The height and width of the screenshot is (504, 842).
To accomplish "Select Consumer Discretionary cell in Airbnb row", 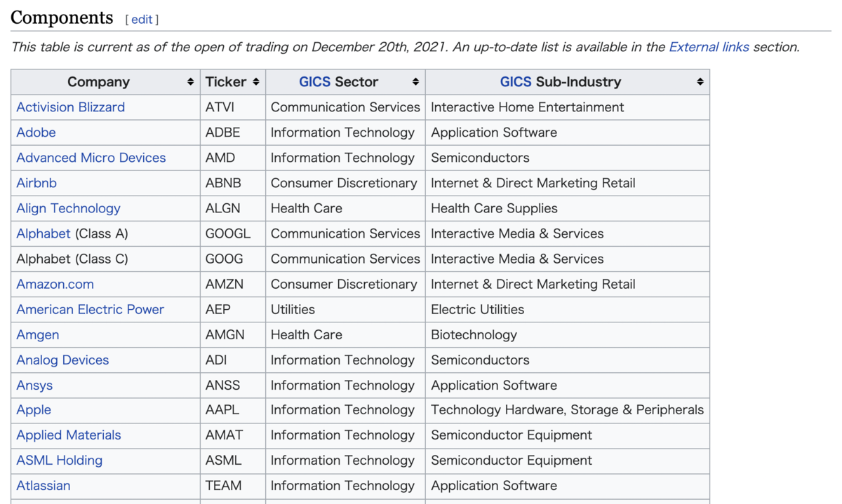I will coord(345,183).
